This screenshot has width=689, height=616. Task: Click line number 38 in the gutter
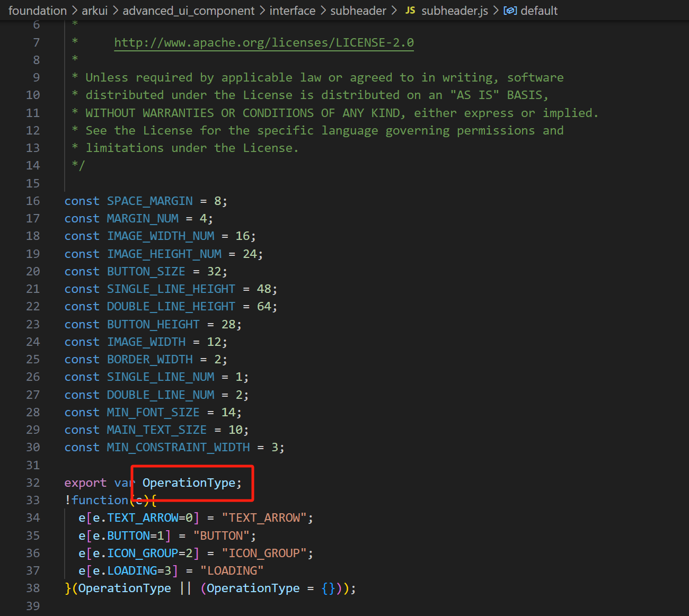pos(33,588)
